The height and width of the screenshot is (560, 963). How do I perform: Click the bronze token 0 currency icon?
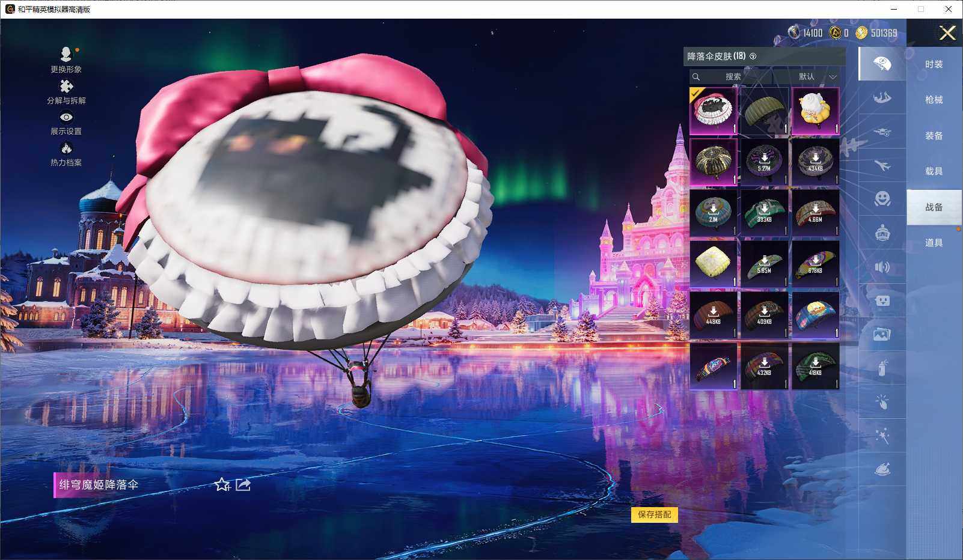click(x=835, y=32)
